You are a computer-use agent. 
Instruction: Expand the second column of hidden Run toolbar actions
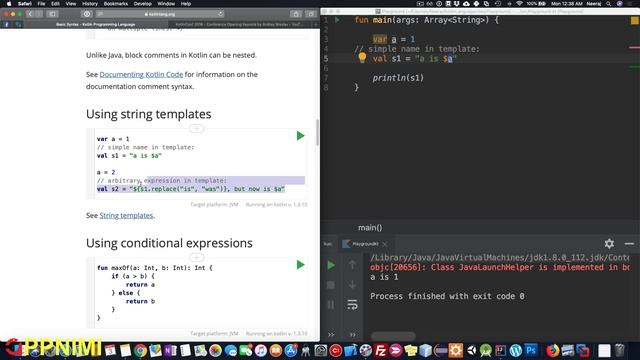[352, 335]
